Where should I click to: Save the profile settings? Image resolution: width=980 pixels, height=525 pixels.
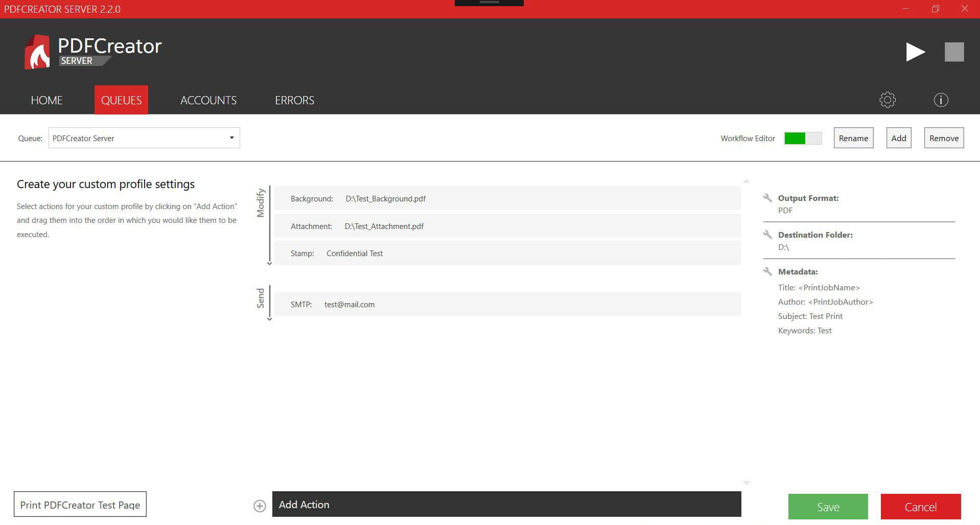828,507
